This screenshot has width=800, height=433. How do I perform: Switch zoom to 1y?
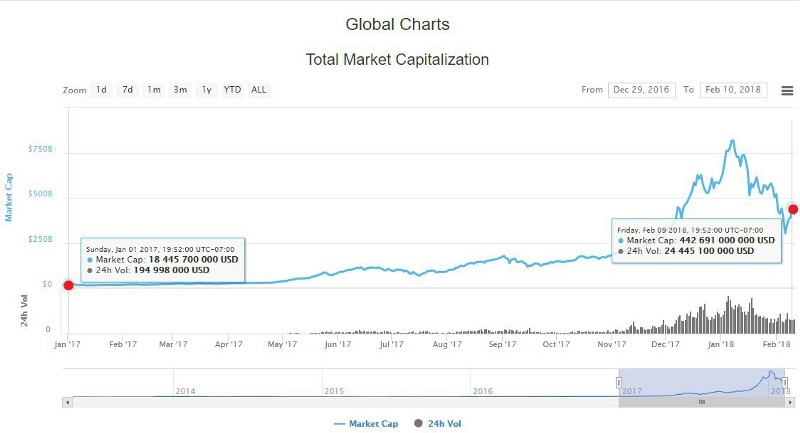(x=206, y=90)
